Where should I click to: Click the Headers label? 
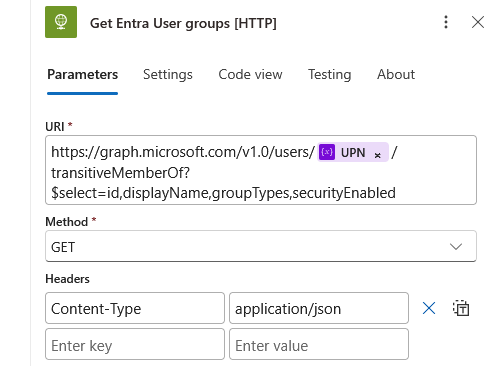[67, 279]
